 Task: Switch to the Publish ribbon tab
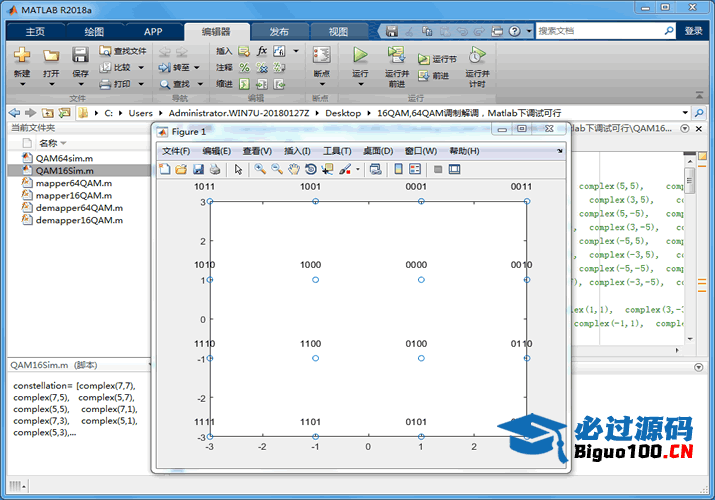(279, 31)
